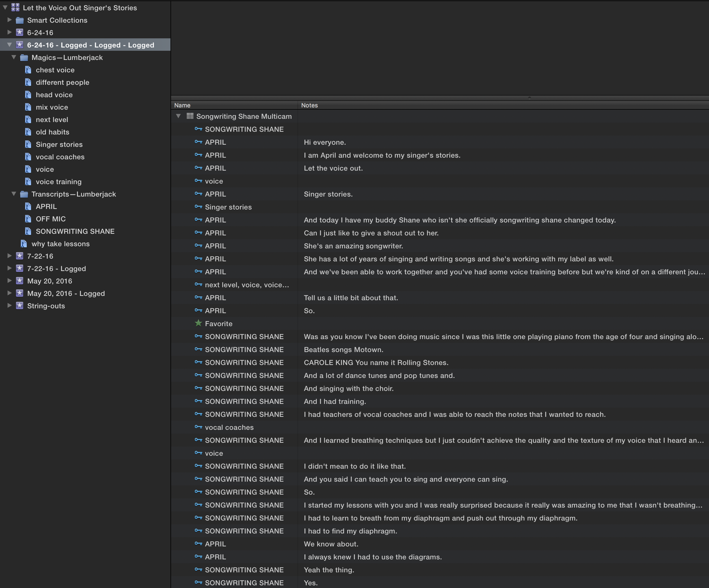Screen dimensions: 709x588
Task: Select the Favorite rating row in the list
Action: [x=440, y=323]
